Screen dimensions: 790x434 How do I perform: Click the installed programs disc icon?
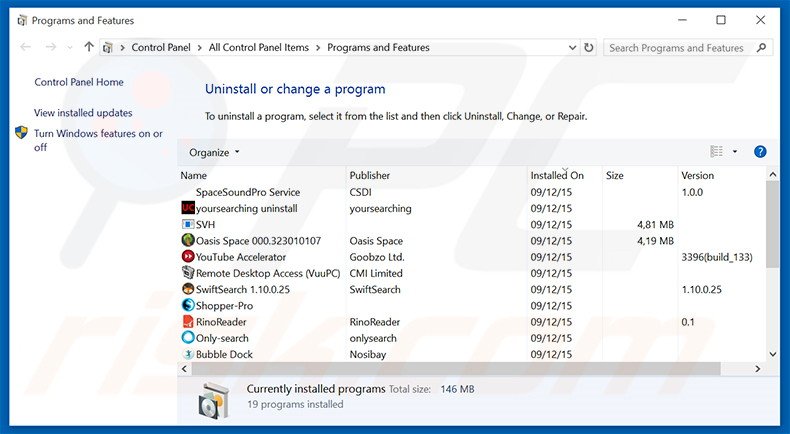(214, 401)
